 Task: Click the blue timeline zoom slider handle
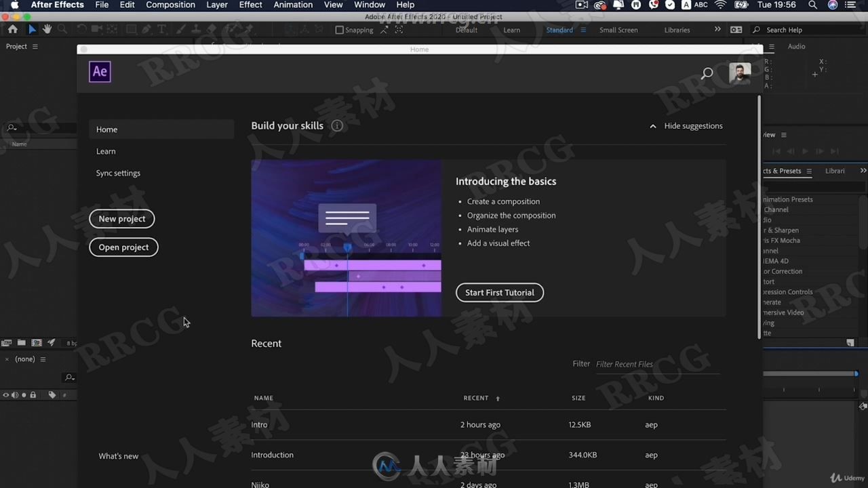pyautogui.click(x=856, y=373)
